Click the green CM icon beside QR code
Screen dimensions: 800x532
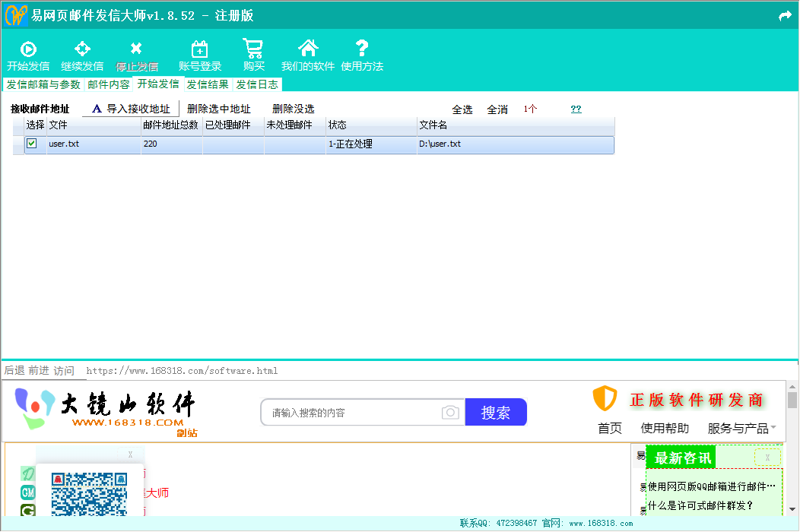(x=27, y=492)
